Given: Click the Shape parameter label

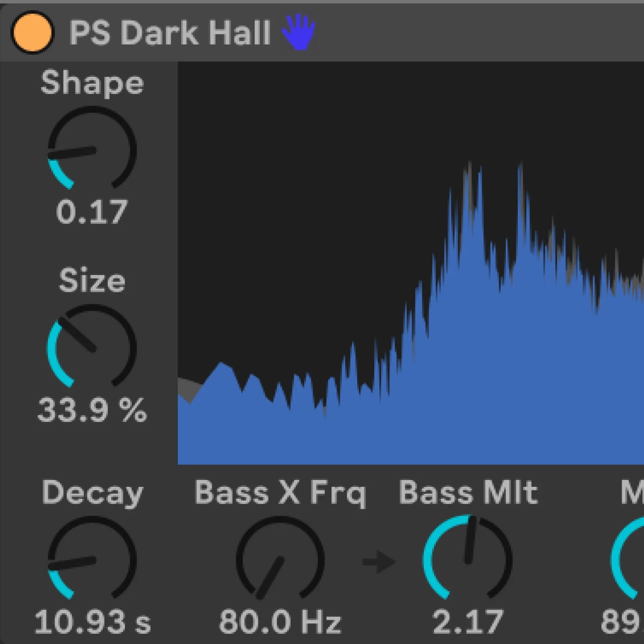Looking at the screenshot, I should tap(92, 82).
